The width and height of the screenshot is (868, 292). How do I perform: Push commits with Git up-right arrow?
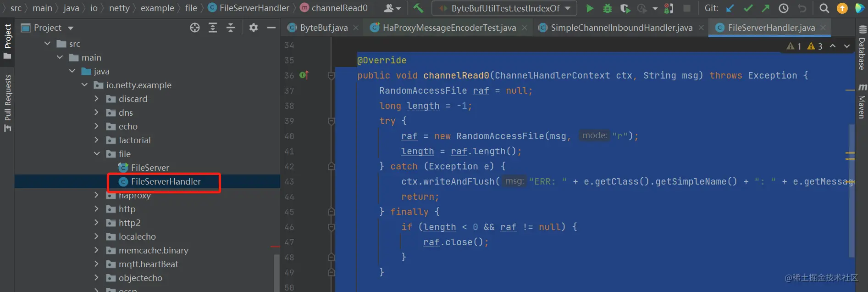766,8
